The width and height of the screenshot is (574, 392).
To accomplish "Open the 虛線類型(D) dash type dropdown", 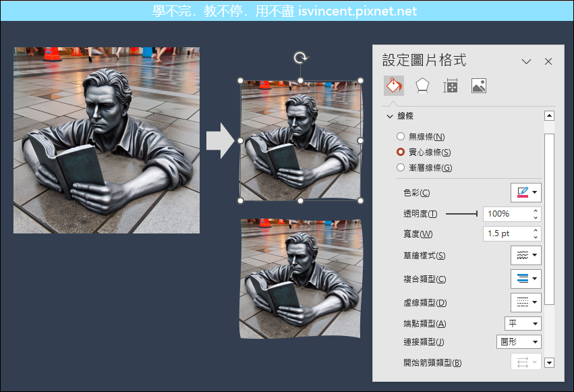I will point(526,302).
